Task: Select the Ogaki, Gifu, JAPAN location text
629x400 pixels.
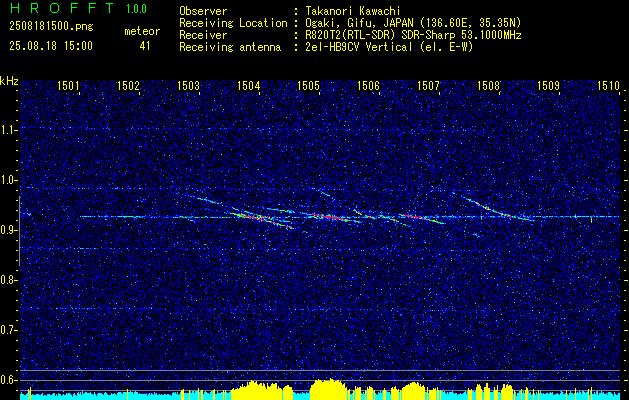Action: click(x=413, y=23)
